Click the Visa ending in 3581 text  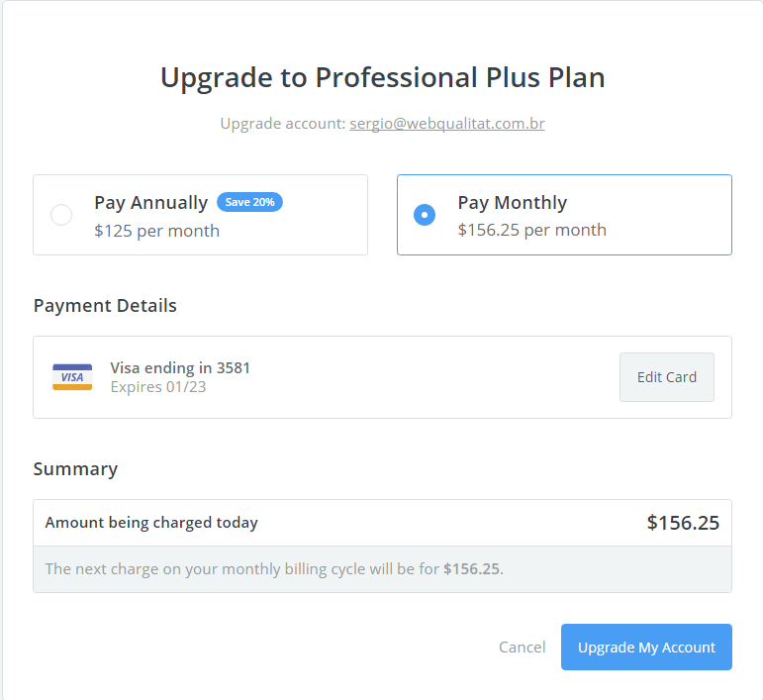[180, 368]
